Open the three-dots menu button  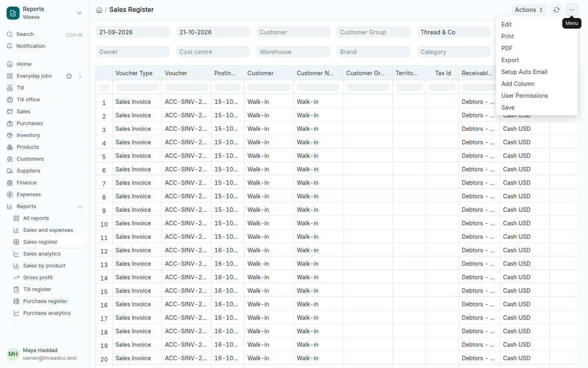pos(572,10)
